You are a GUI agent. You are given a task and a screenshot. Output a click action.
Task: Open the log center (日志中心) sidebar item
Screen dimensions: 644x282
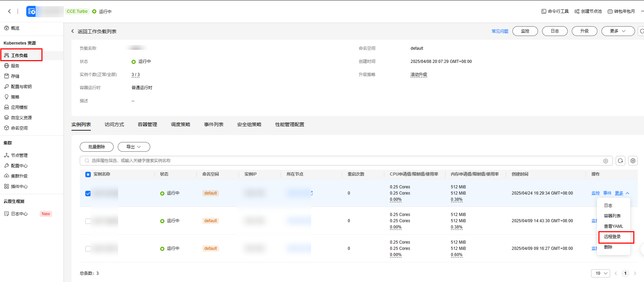[x=19, y=214]
